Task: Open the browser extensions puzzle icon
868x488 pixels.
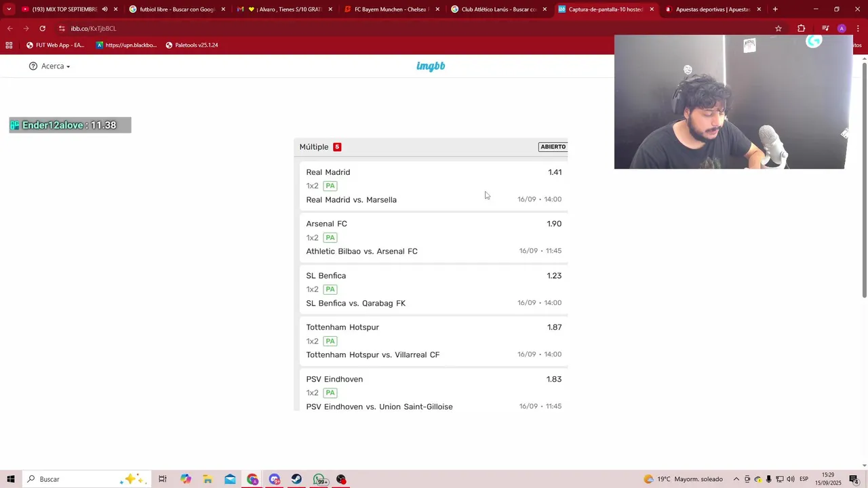Action: point(802,28)
